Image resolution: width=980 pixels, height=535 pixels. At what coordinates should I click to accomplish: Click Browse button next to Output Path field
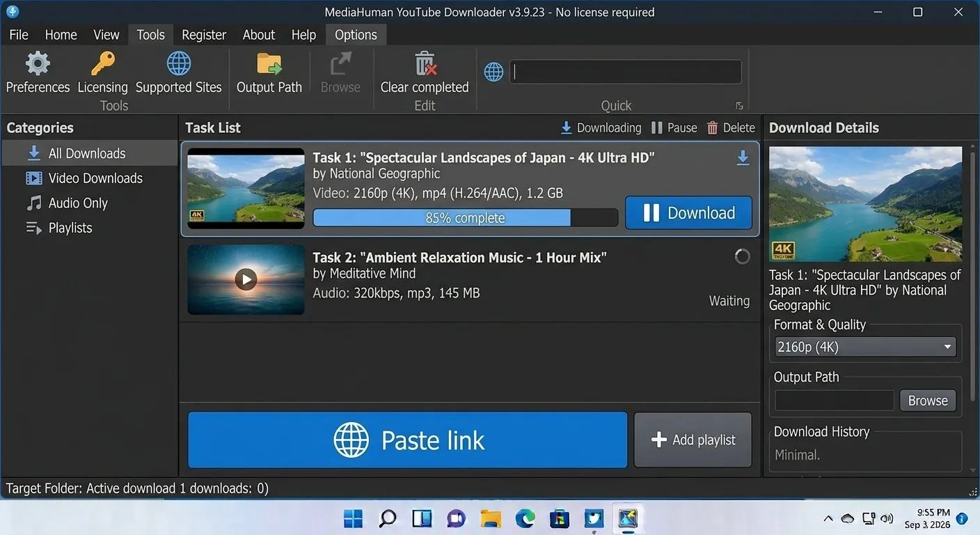click(x=928, y=401)
